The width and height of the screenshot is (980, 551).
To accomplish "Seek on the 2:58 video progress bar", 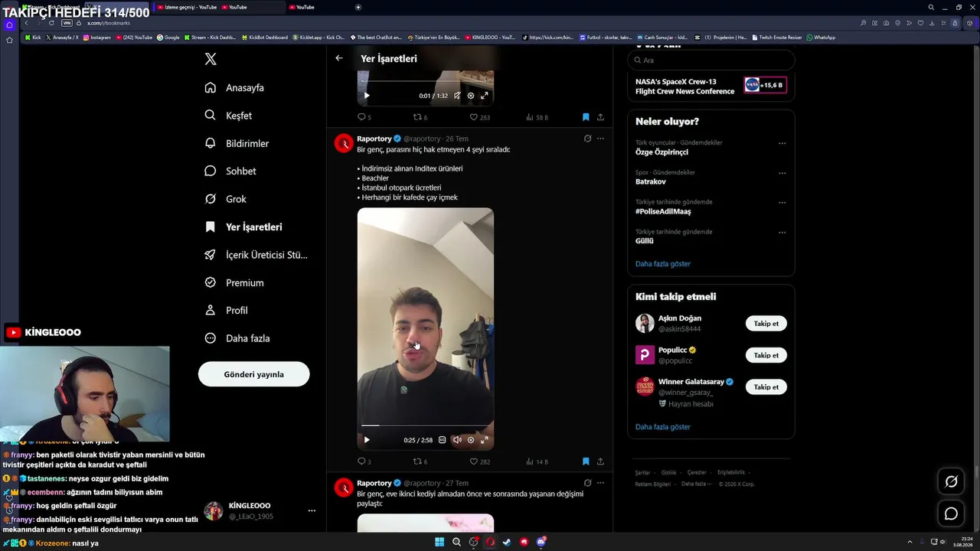I will pyautogui.click(x=425, y=425).
